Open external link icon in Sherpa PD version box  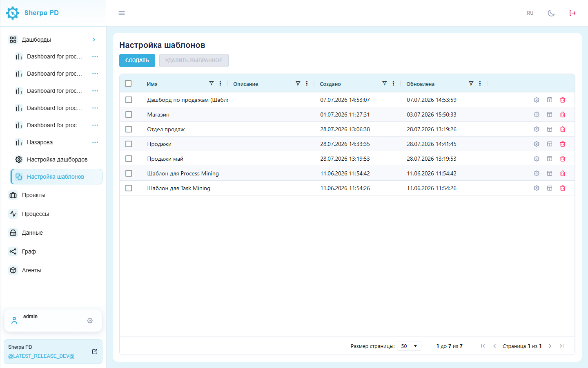click(x=95, y=352)
